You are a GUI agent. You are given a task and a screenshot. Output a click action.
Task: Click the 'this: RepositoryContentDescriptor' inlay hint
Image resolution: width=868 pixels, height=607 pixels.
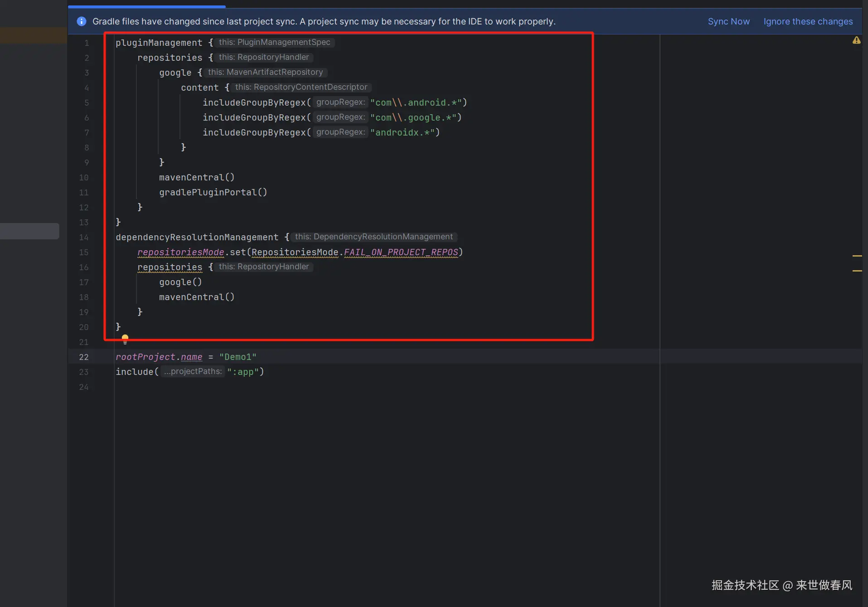[301, 87]
